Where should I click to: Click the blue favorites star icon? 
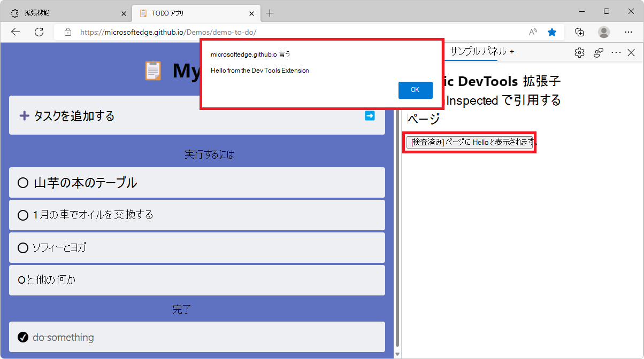pyautogui.click(x=552, y=32)
